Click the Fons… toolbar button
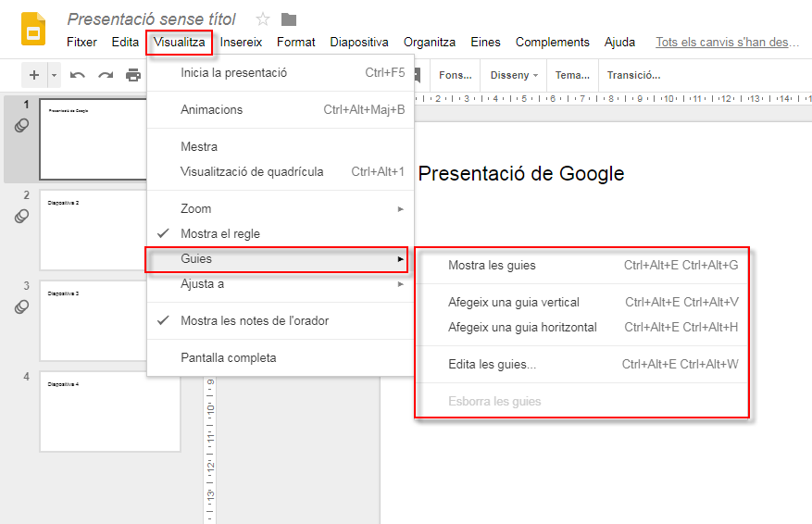 tap(456, 75)
